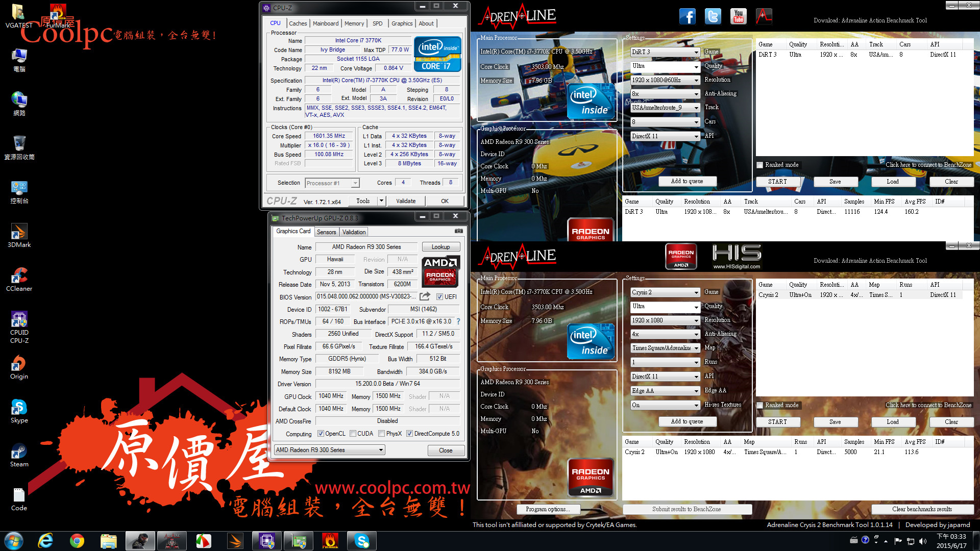Open the Code file on desktop
Screen dimensions: 980x551
pos(19,499)
